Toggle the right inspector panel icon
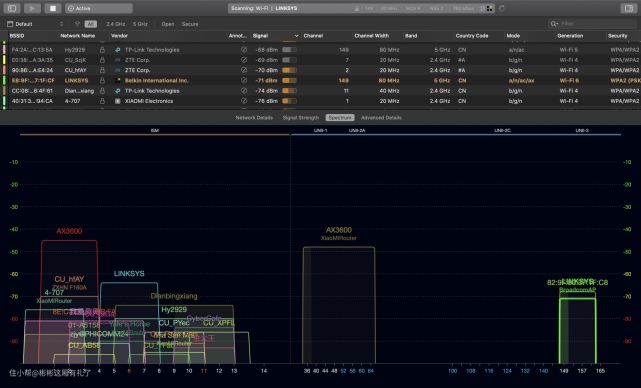Viewport: 641px width, 388px height. [628, 8]
